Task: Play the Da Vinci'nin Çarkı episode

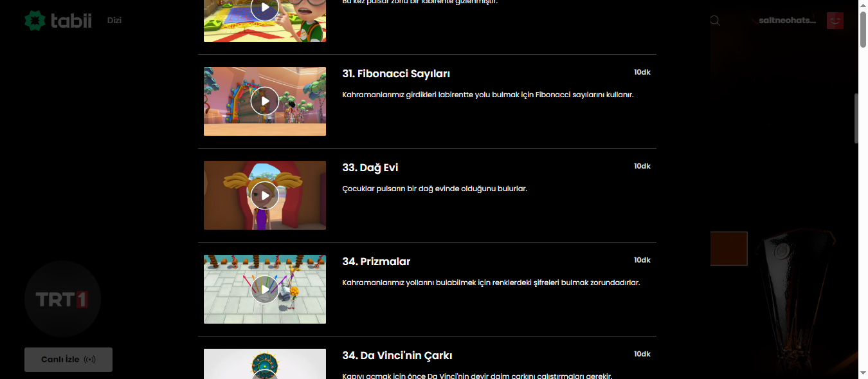Action: tap(265, 374)
